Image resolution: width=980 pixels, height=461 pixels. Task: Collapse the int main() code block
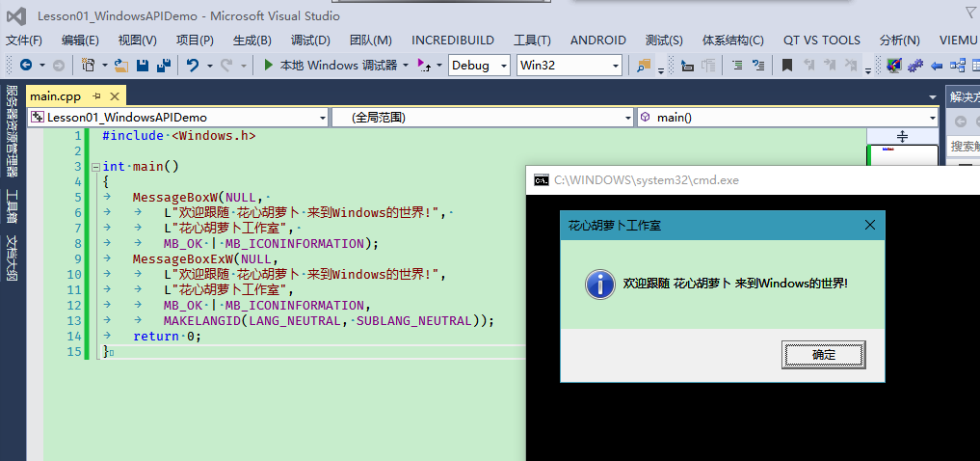pos(95,167)
